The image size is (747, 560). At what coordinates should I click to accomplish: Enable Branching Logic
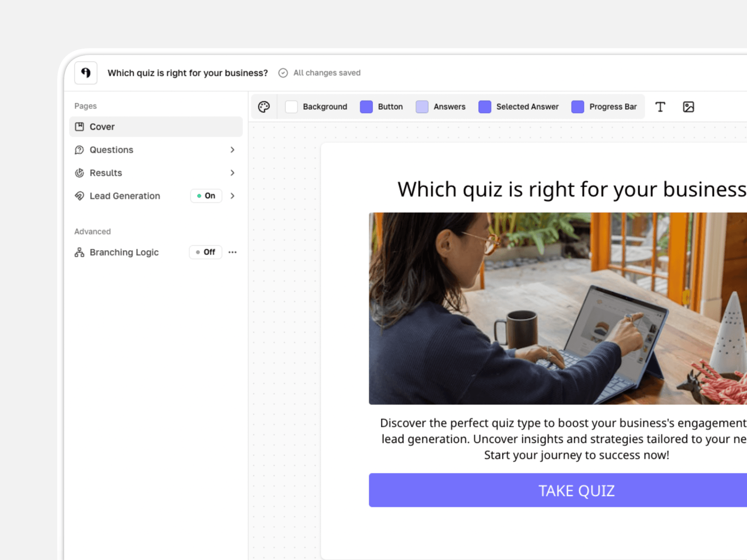[205, 252]
